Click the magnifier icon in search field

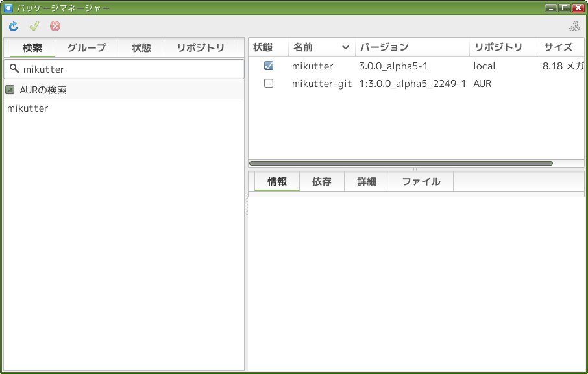(14, 69)
